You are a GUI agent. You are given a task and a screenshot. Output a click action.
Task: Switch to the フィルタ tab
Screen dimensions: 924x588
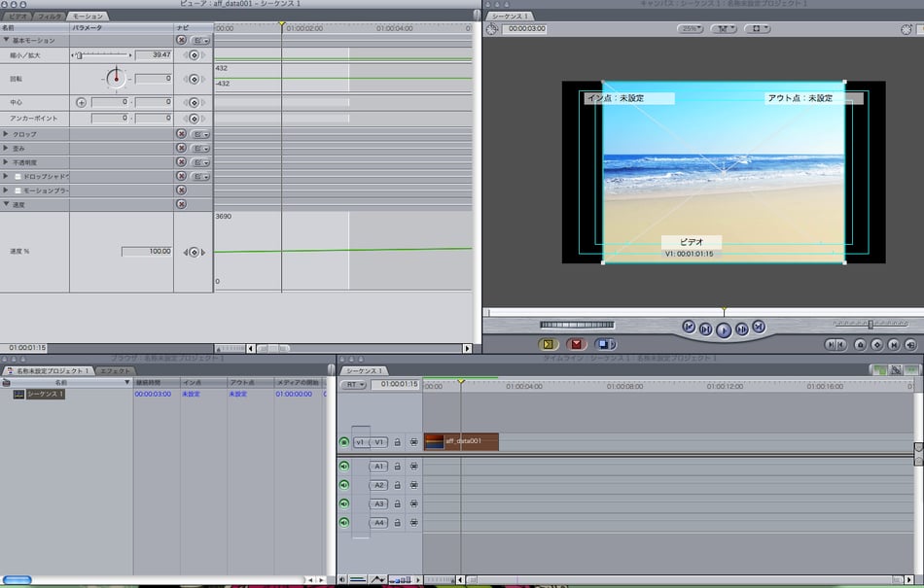(x=52, y=17)
